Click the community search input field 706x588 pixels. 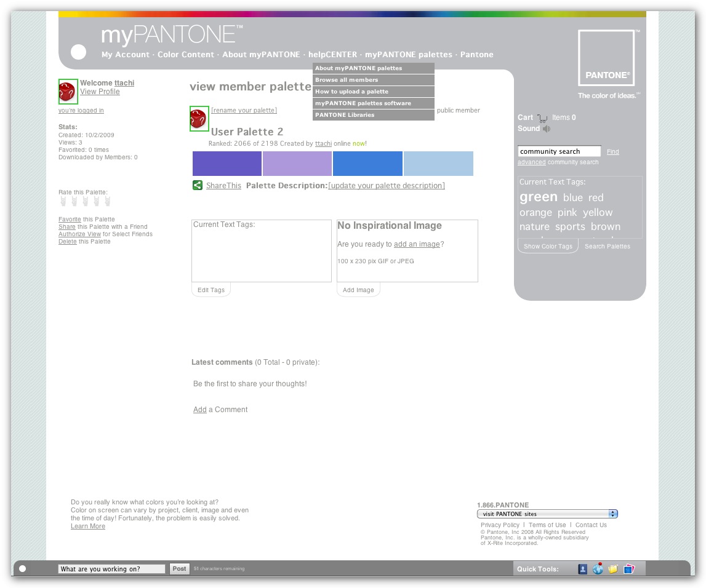click(560, 151)
